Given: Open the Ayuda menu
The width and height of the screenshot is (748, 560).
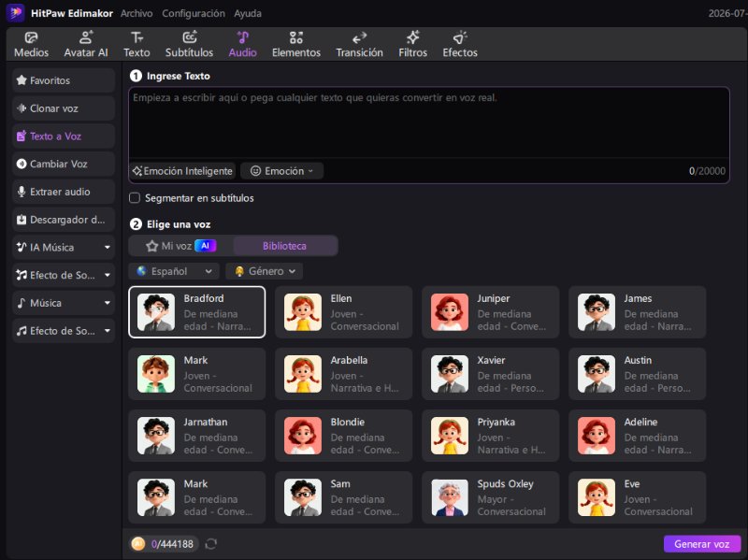Looking at the screenshot, I should point(248,13).
